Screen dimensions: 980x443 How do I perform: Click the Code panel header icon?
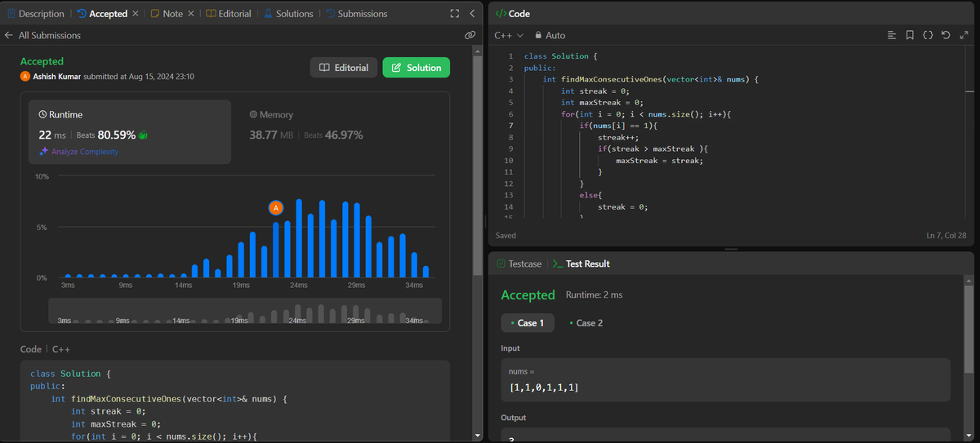tap(501, 14)
